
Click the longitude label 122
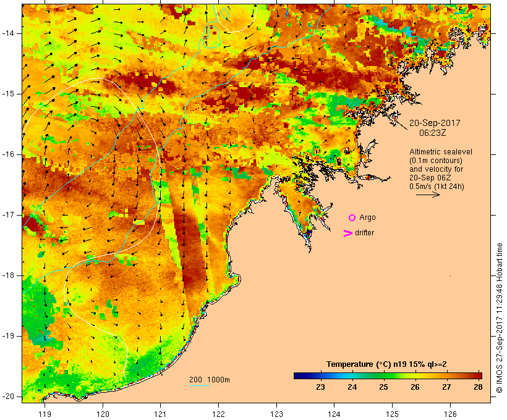219,414
